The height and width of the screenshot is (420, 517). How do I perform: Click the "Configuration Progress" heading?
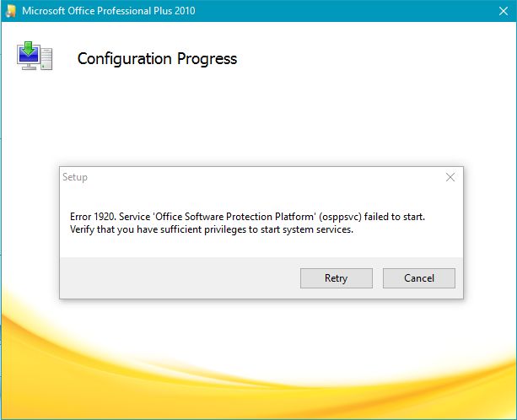[157, 59]
